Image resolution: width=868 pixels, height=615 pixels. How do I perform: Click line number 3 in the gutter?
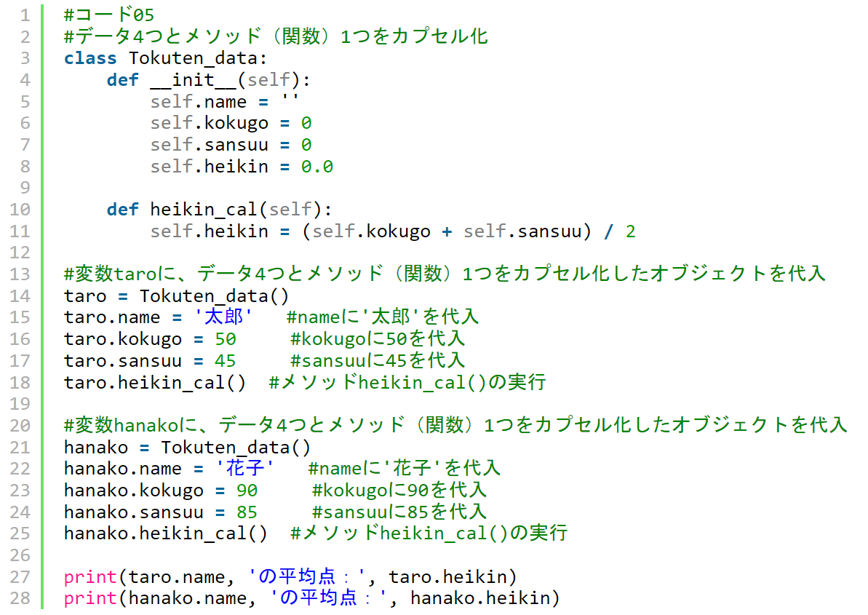(x=25, y=58)
